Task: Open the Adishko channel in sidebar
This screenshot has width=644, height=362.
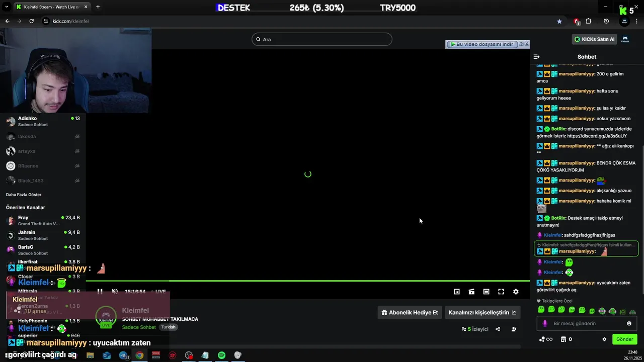Action: coord(43,121)
